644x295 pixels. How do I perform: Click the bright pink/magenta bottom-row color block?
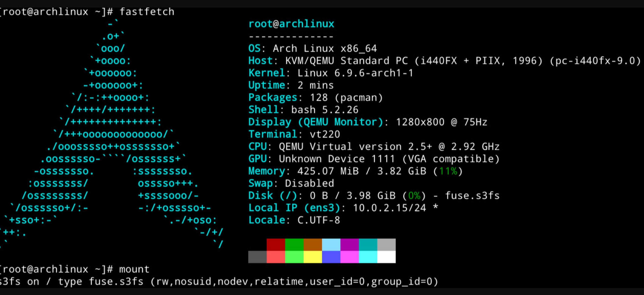[350, 257]
